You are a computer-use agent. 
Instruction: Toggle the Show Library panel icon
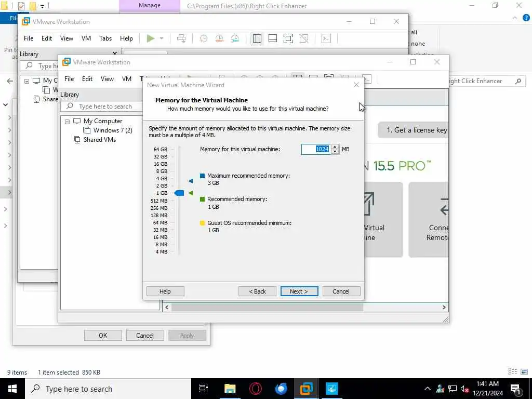[257, 38]
